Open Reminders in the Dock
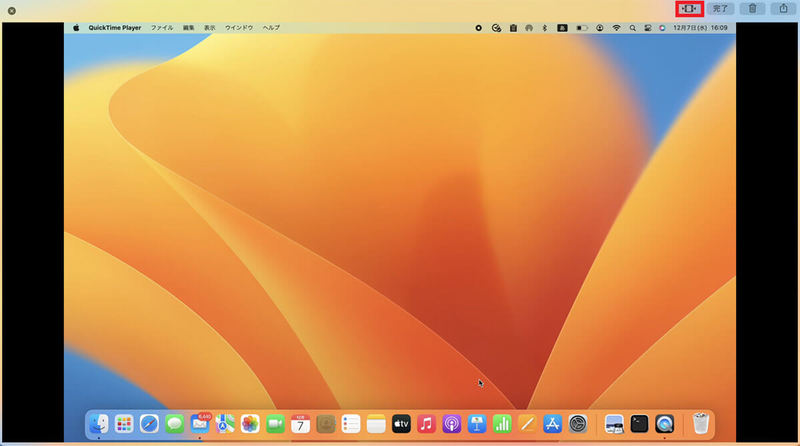 [x=351, y=424]
